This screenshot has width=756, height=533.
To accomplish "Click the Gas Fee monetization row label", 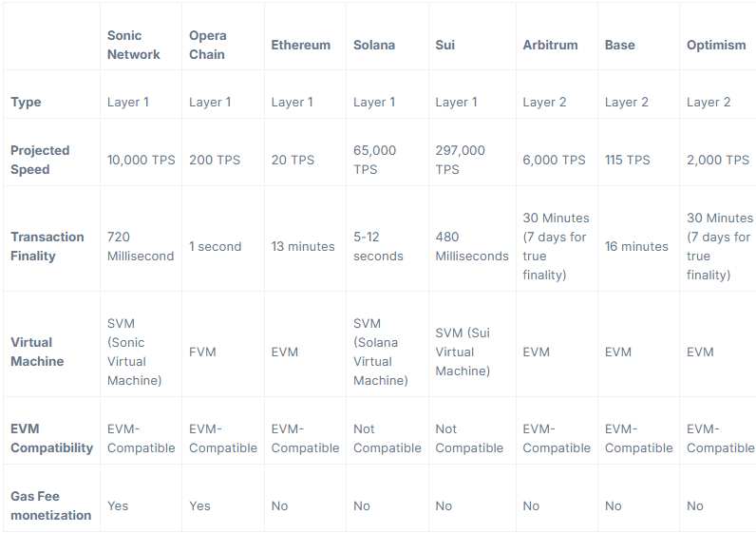I will (51, 505).
